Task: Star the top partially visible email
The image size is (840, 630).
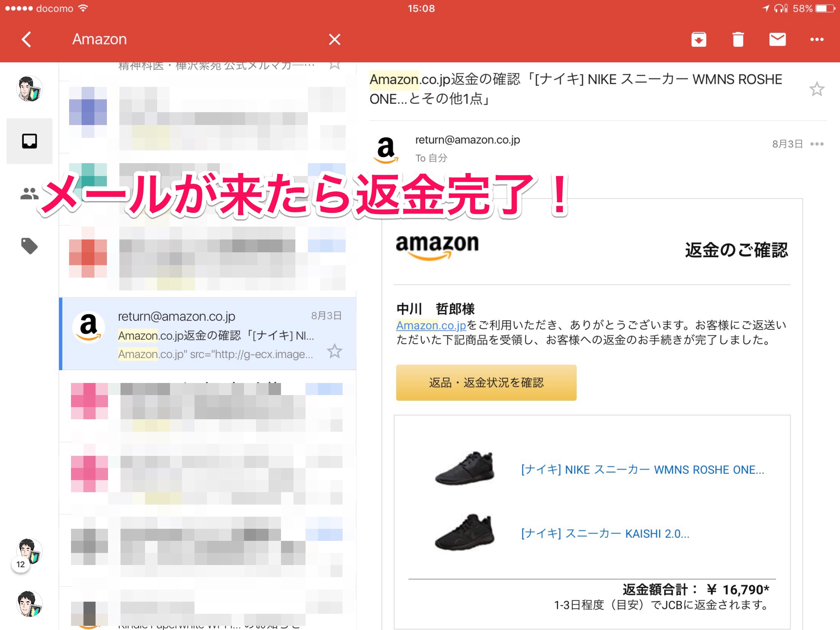Action: tap(334, 65)
